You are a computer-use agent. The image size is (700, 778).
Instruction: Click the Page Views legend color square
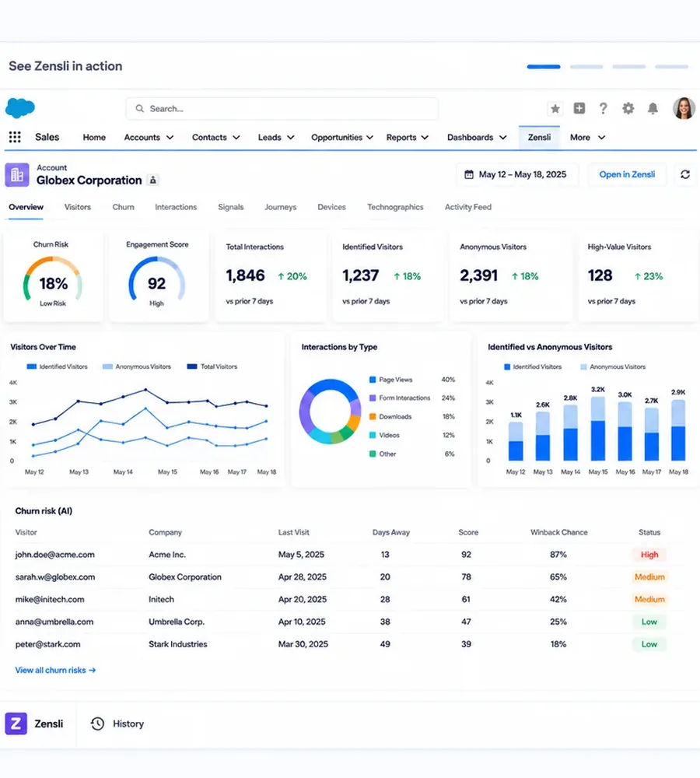point(373,380)
